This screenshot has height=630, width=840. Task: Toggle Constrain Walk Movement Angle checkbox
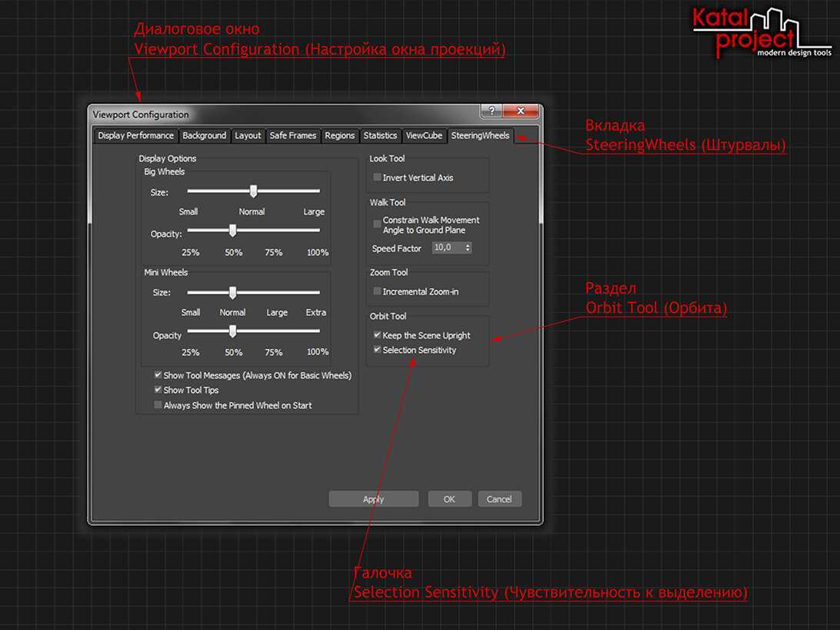click(377, 225)
